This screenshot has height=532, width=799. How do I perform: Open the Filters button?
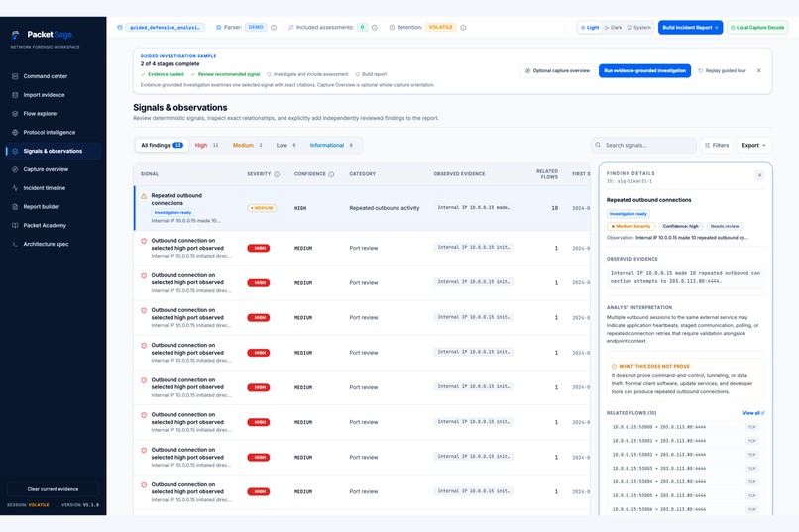click(717, 145)
